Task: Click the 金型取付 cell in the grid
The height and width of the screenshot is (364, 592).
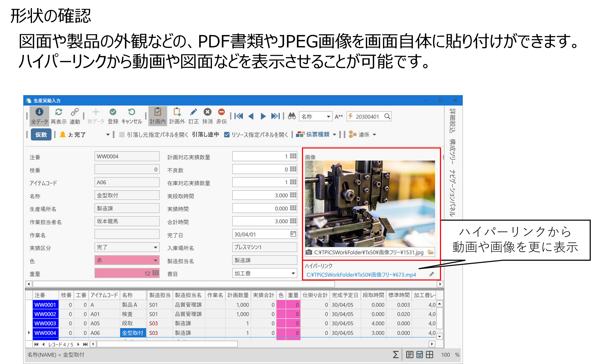Action: pyautogui.click(x=133, y=333)
